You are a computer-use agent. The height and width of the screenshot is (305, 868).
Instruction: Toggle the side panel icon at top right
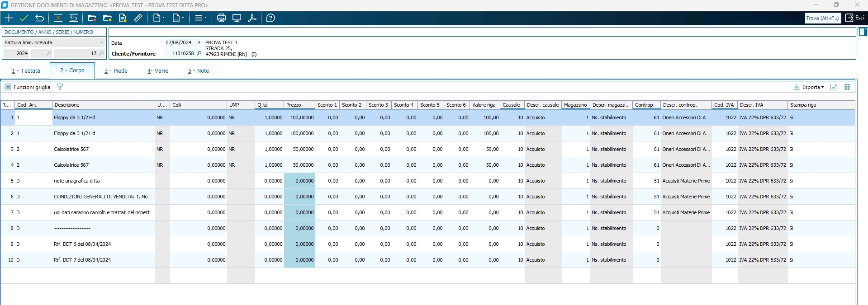(863, 32)
